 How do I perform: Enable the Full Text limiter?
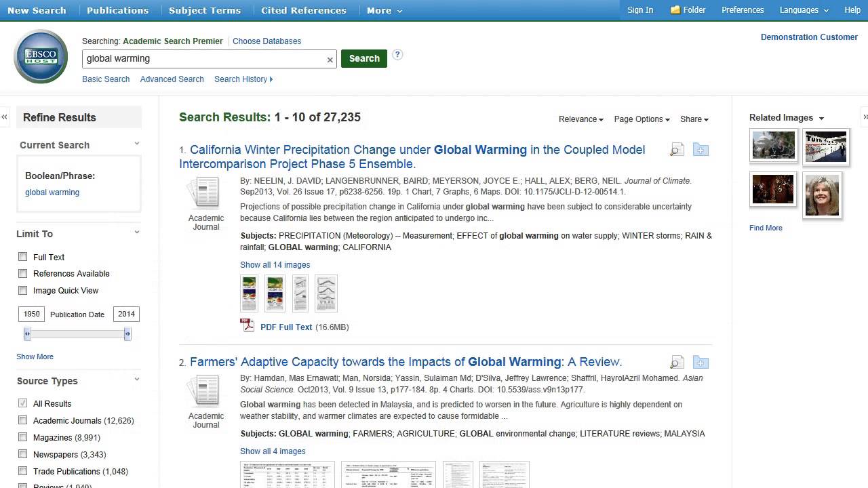(x=23, y=257)
